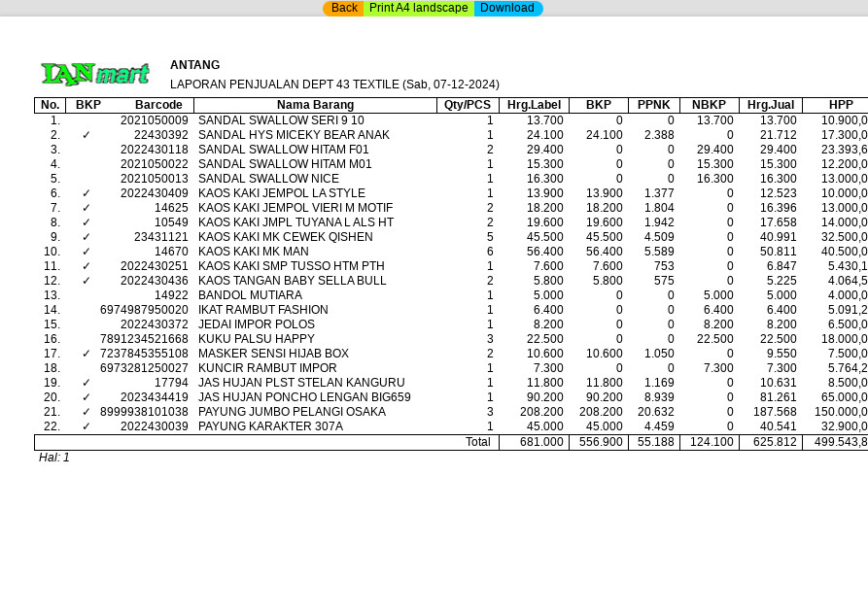The image size is (868, 612).
Task: Click the blue Download button
Action: [507, 9]
